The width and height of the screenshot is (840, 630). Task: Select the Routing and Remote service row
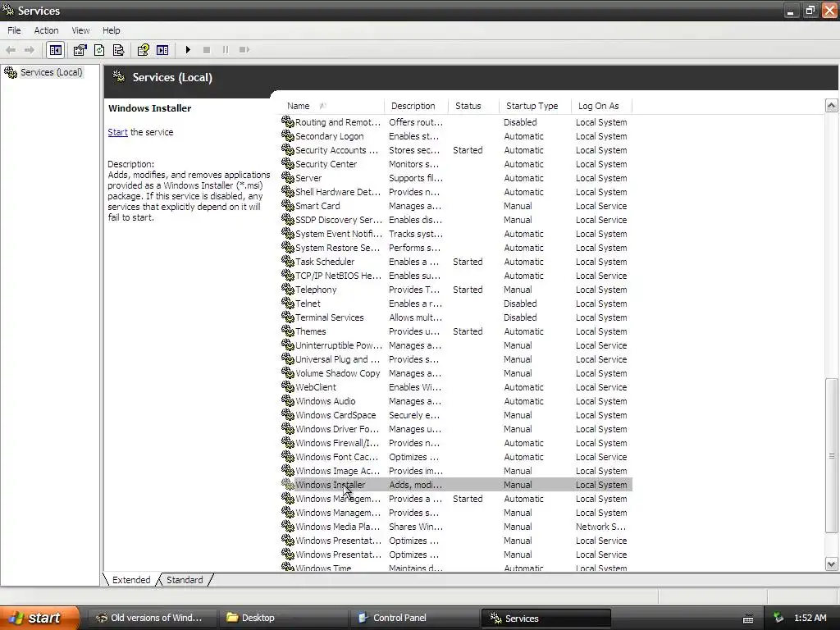point(456,122)
